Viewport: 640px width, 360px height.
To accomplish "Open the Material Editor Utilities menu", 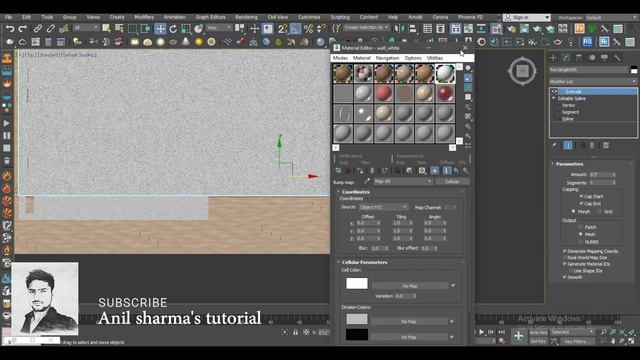I will [435, 58].
